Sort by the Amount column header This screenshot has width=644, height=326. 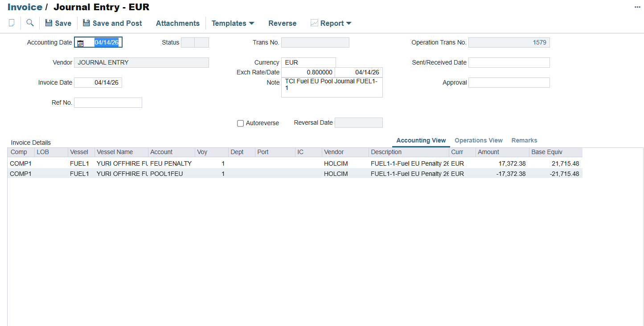(x=502, y=152)
